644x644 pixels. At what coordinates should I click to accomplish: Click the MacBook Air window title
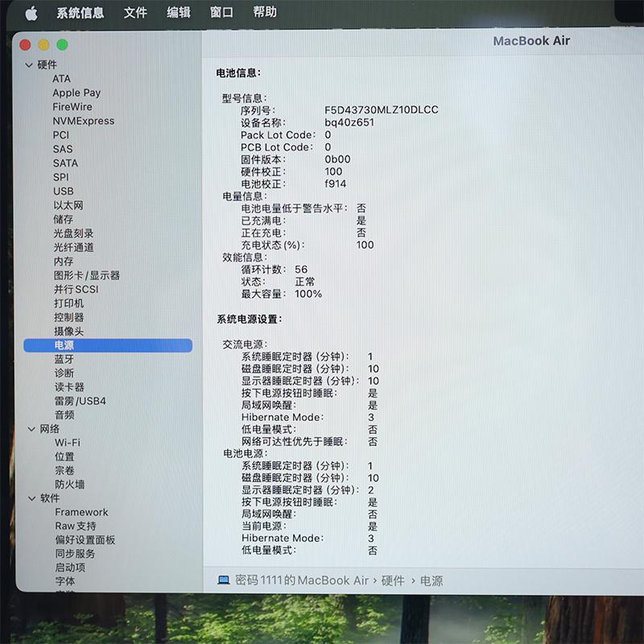coord(531,41)
